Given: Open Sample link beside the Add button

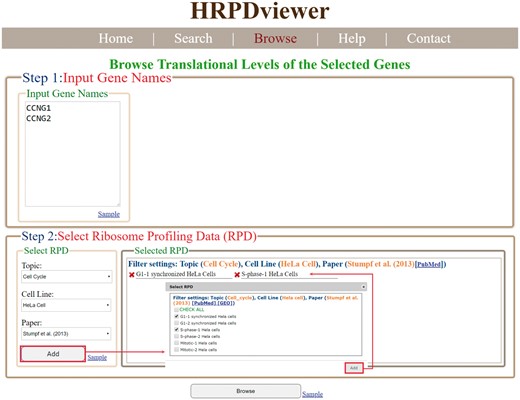Looking at the screenshot, I should (97, 358).
